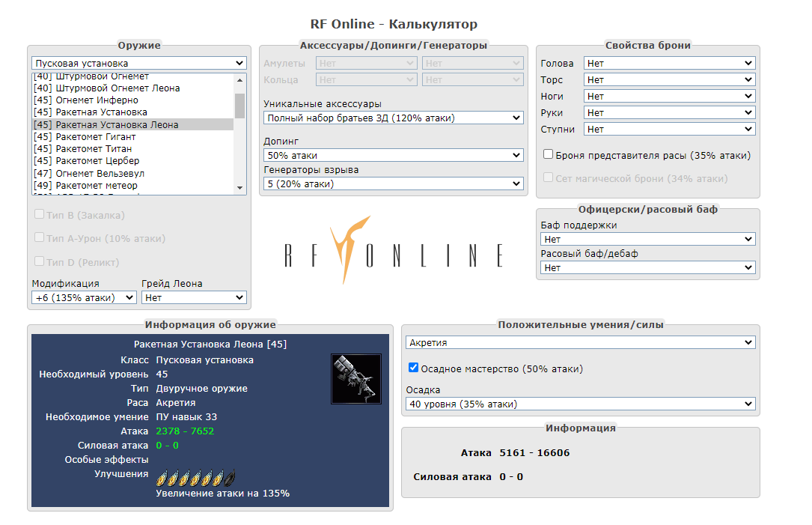Expand the Допинг 50% атаки dropdown
This screenshot has width=812, height=525.
pyautogui.click(x=394, y=155)
